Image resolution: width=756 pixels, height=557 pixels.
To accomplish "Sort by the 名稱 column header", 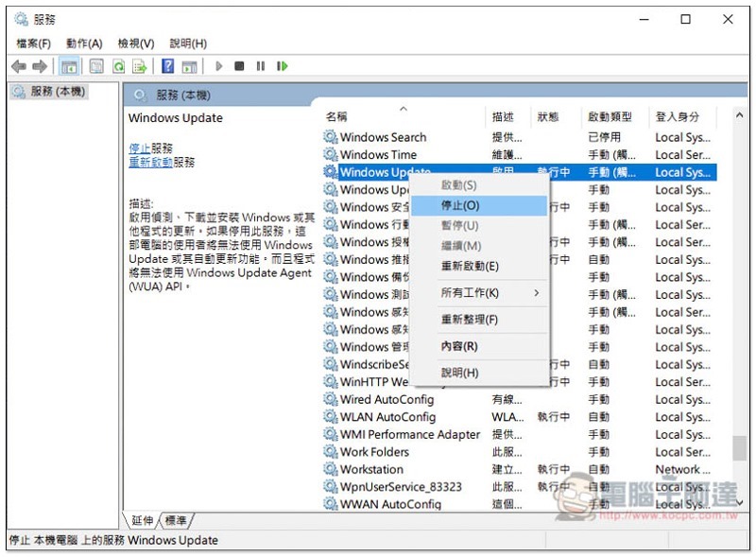I will tap(404, 117).
